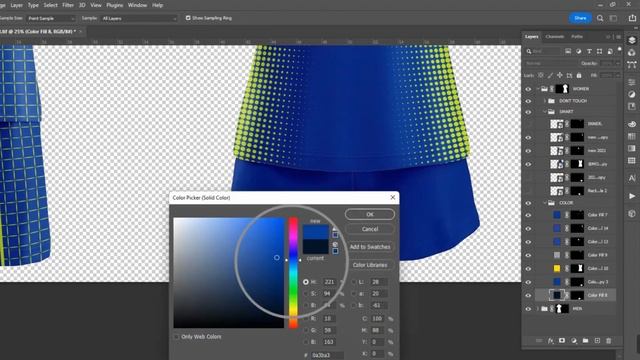640x360 pixels.
Task: Click the current color swatch in the picker
Action: [x=316, y=247]
